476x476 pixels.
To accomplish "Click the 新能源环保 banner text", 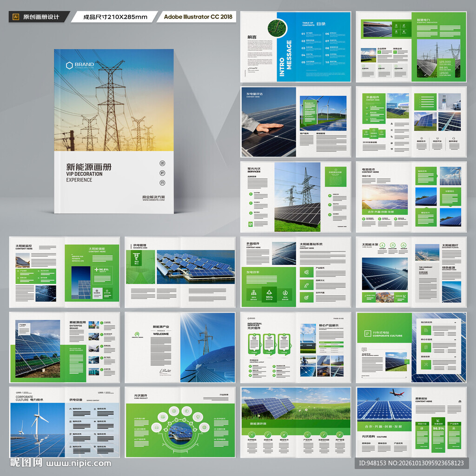I will click(258, 423).
